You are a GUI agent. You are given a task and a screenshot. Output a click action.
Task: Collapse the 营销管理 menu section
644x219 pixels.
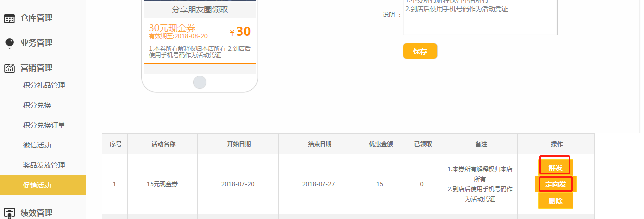click(x=36, y=68)
